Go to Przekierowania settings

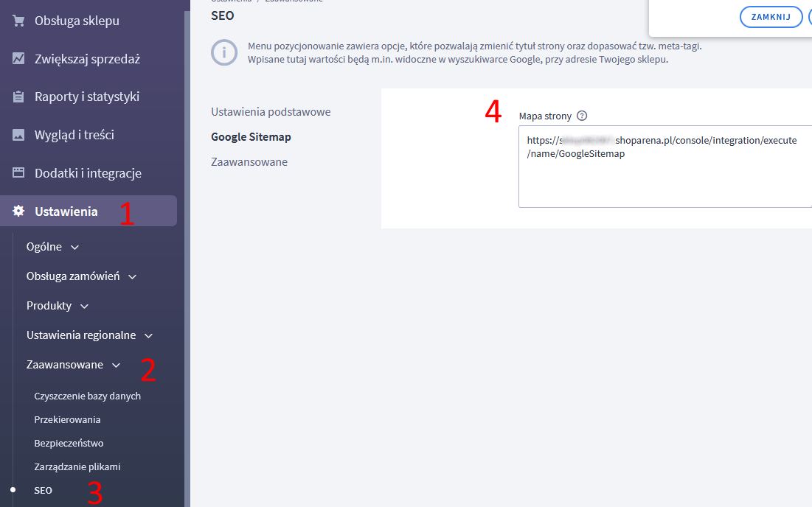[67, 420]
